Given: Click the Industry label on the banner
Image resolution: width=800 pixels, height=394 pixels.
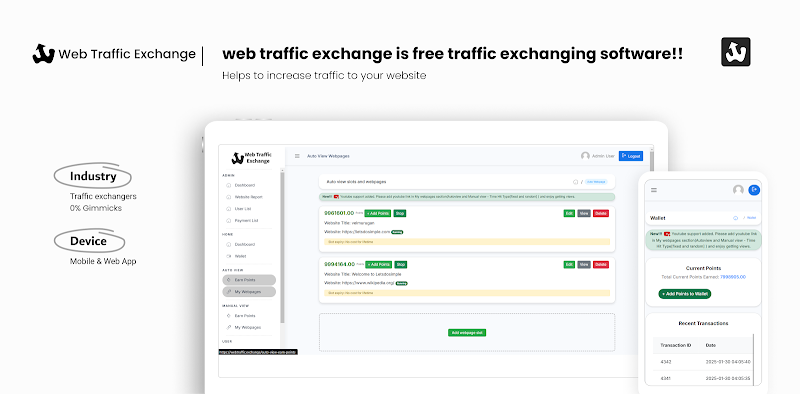Looking at the screenshot, I should coord(93,177).
